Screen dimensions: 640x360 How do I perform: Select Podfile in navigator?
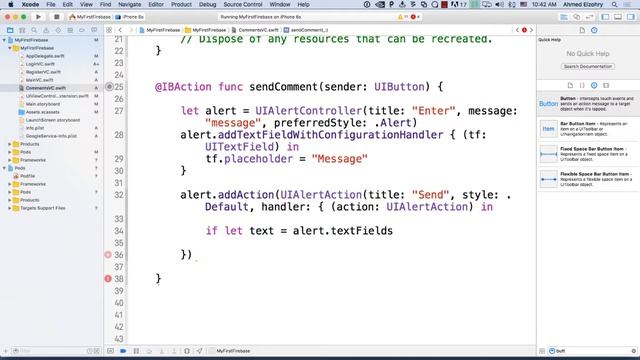click(x=27, y=176)
